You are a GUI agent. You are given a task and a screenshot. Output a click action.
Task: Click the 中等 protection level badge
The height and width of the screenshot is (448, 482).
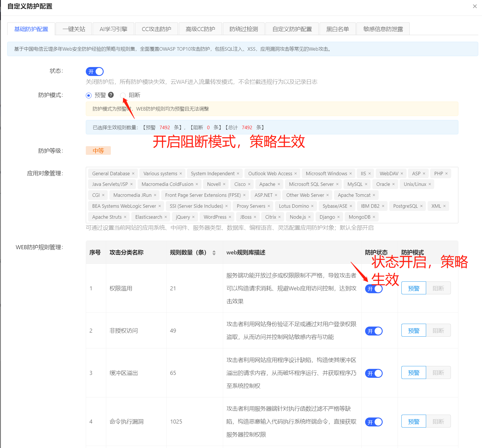click(x=98, y=150)
